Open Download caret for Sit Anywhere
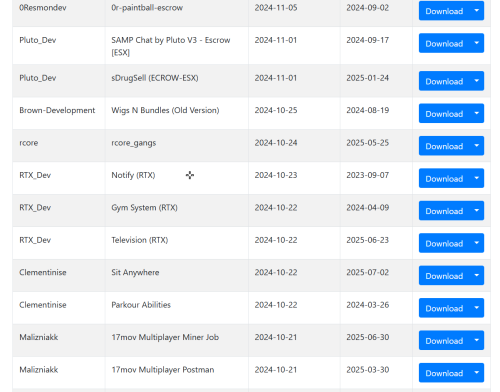The image size is (500, 392). [477, 276]
